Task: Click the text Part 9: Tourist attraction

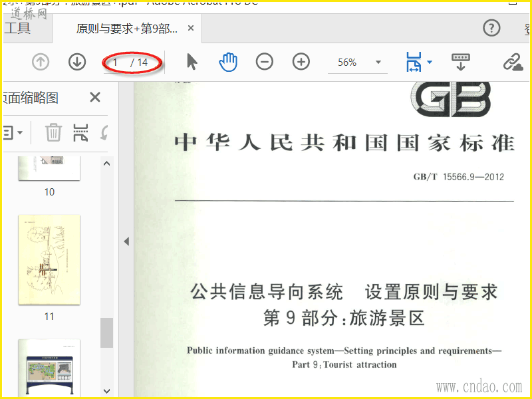Action: 344,364
